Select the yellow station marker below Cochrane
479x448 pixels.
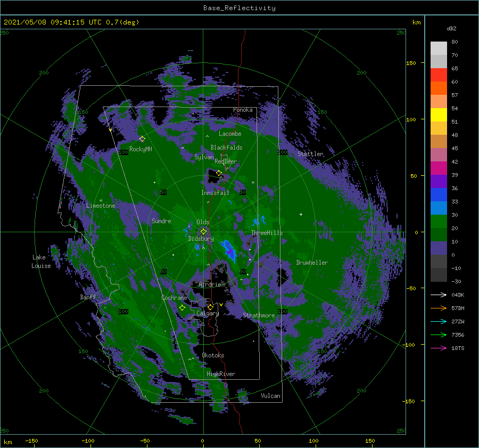click(183, 308)
